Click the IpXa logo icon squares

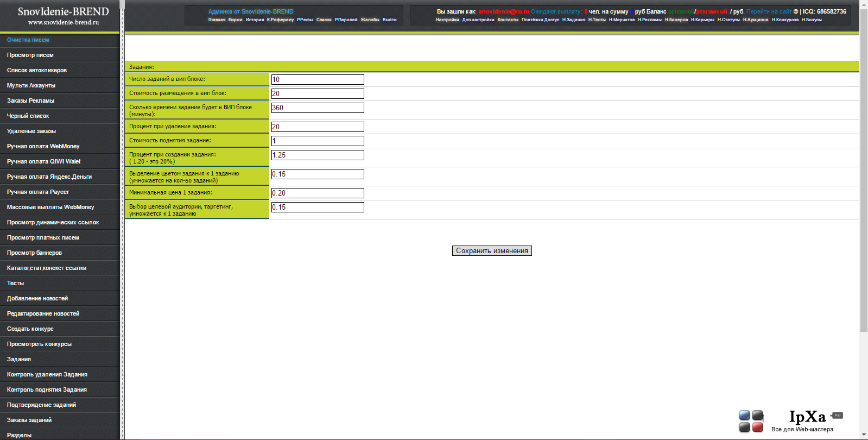(x=751, y=422)
